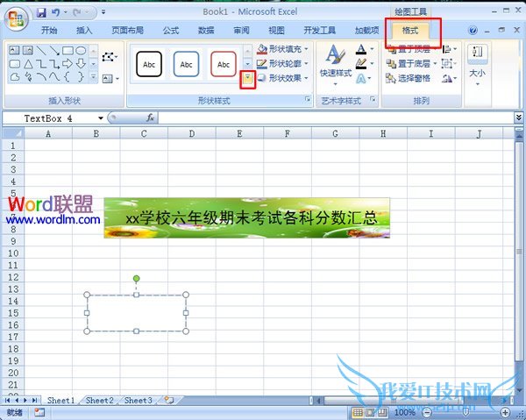This screenshot has width=526, height=420.
Task: Insert a new worksheet with the tab icon
Action: [169, 400]
